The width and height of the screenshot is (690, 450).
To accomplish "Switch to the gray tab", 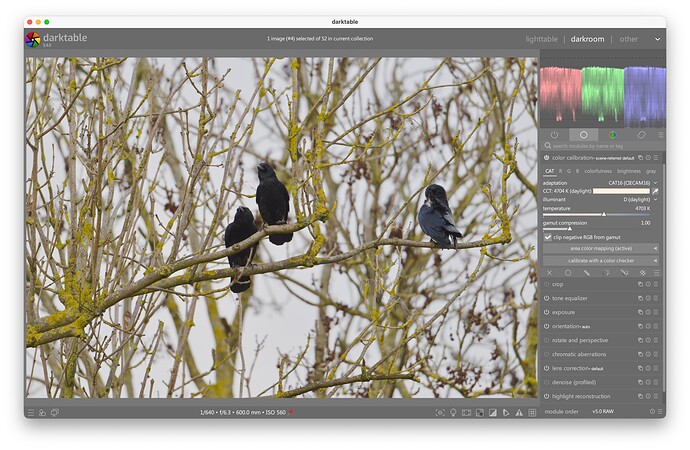I will 651,171.
